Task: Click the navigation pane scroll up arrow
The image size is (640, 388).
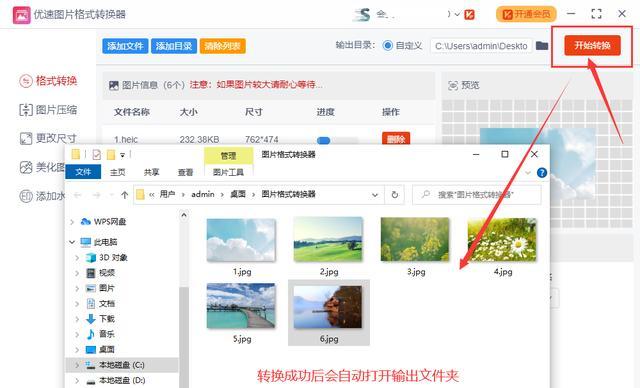Action: [184, 215]
